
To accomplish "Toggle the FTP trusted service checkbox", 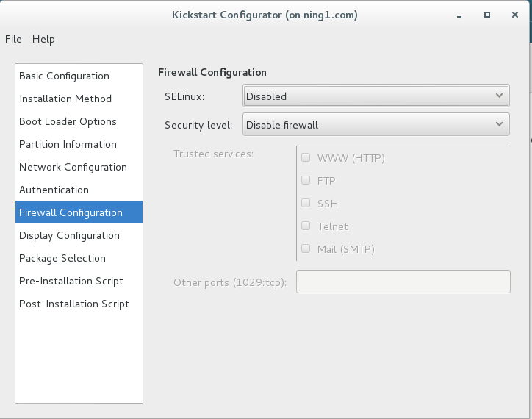I will (x=306, y=180).
